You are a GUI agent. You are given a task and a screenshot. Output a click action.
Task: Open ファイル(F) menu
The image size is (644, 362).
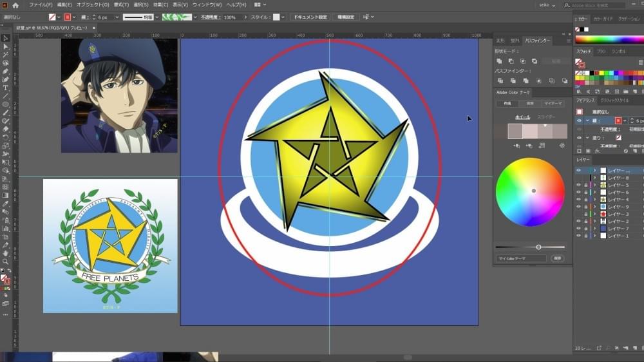coord(41,5)
